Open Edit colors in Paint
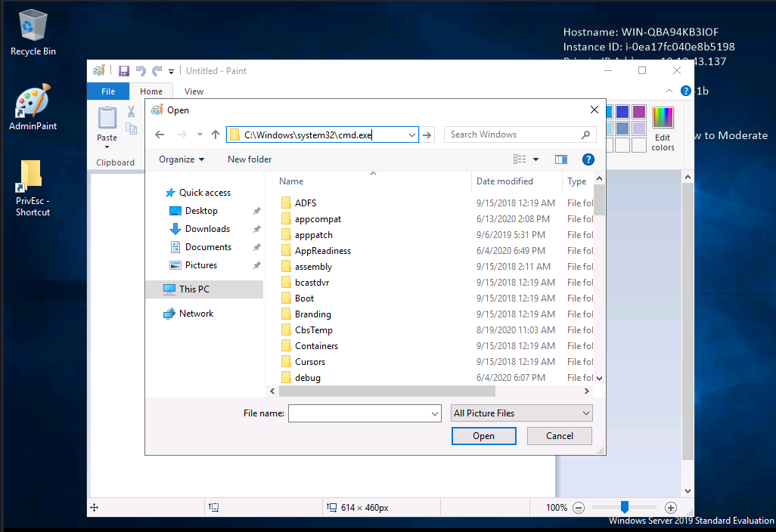Image resolution: width=776 pixels, height=532 pixels. [663, 129]
